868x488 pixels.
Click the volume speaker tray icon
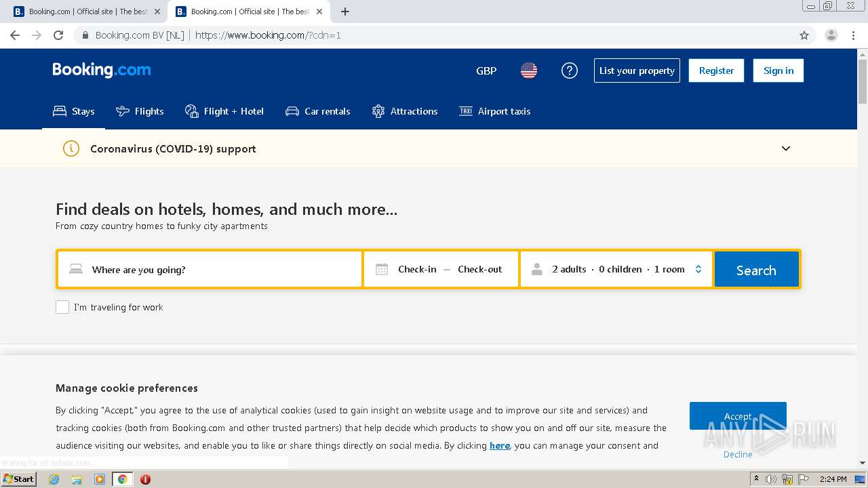(771, 479)
